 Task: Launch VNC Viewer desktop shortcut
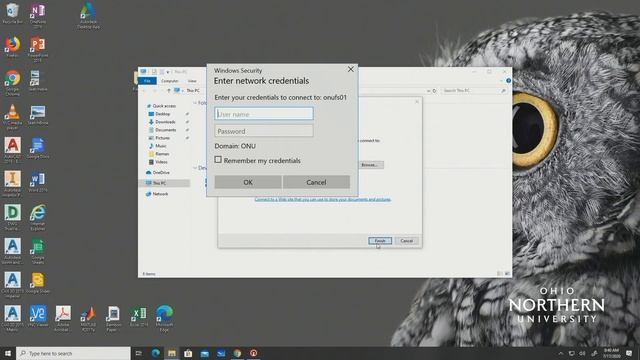[38, 316]
